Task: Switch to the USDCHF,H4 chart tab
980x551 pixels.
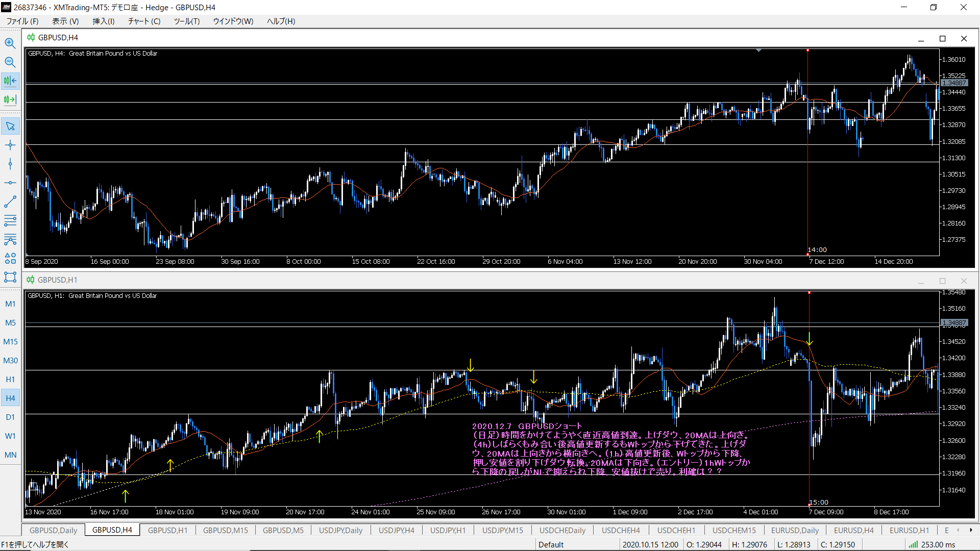Action: [x=621, y=530]
